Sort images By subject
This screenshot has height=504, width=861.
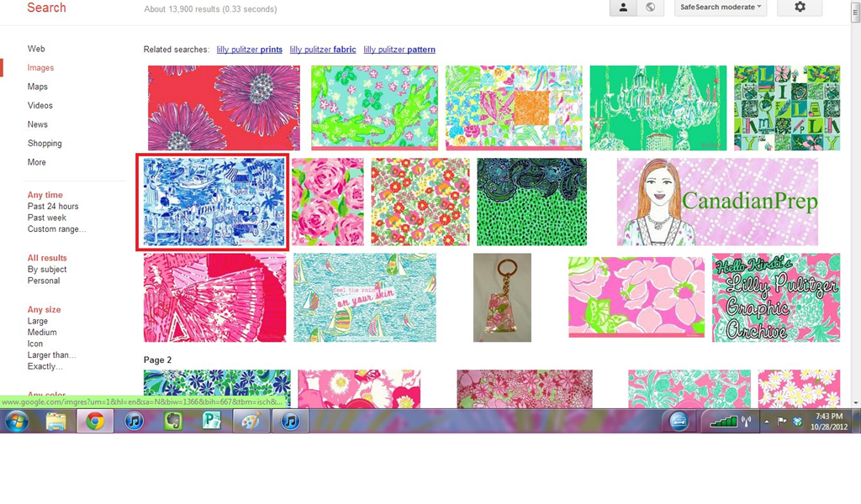click(47, 270)
